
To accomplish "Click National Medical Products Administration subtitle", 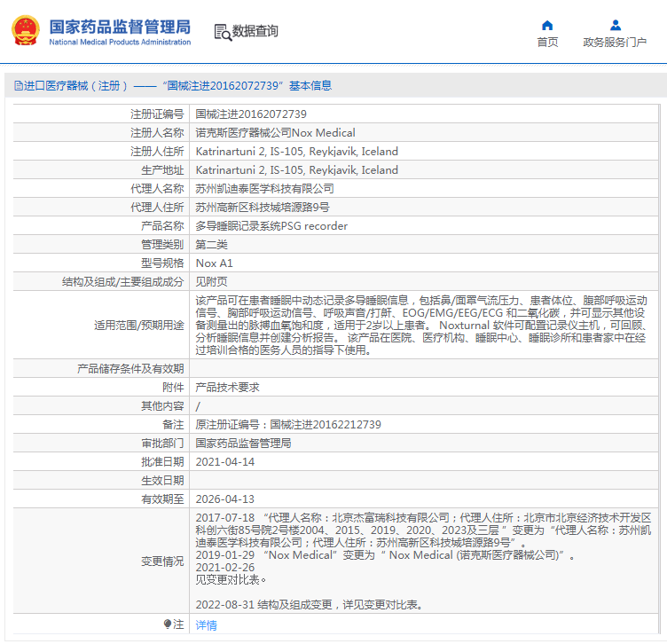I will tap(120, 42).
